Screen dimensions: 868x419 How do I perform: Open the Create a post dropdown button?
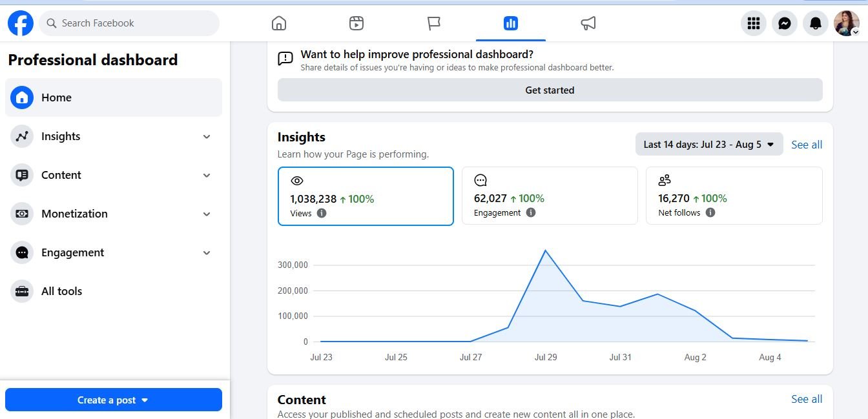pos(114,400)
